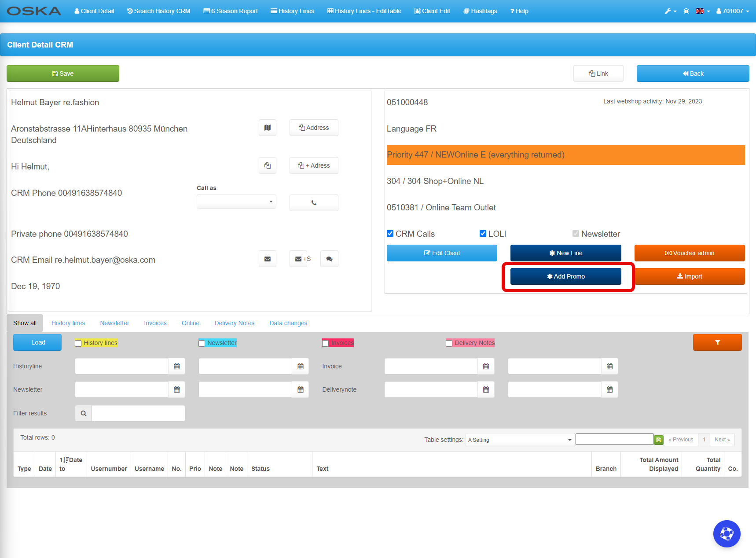This screenshot has height=558, width=756.
Task: Open calendar for Invoice start date
Action: 486,366
